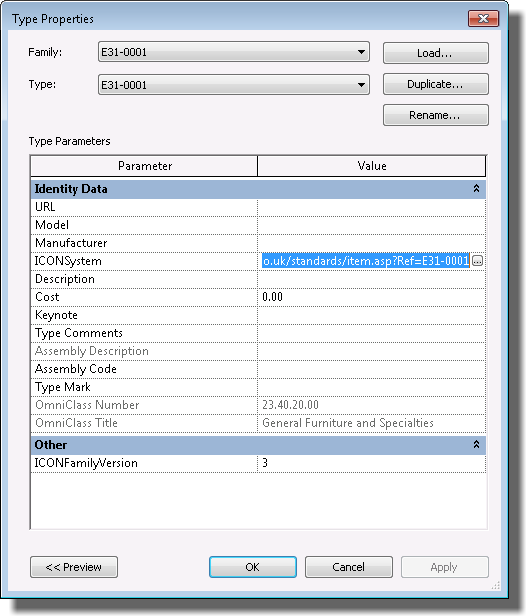Image resolution: width=526 pixels, height=616 pixels.
Task: Click the Keynote value cell
Action: click(x=372, y=315)
